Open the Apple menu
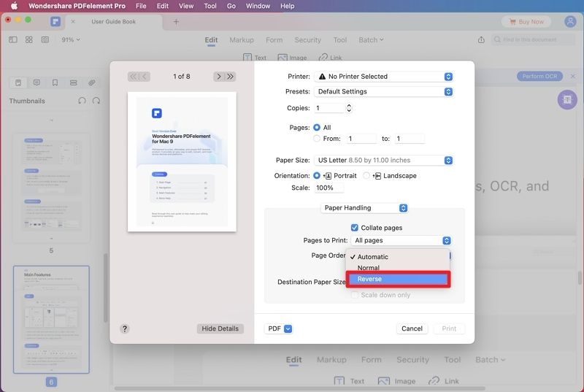 14,6
